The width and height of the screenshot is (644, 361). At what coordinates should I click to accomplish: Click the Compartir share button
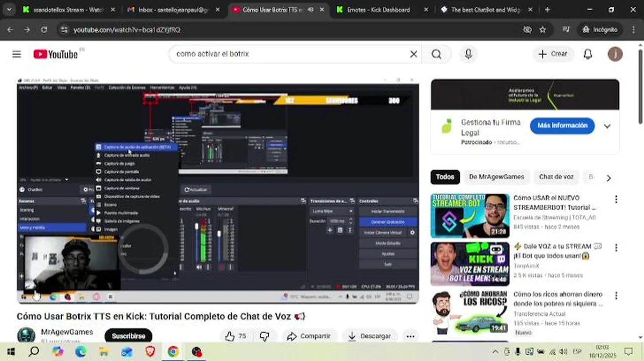[309, 336]
